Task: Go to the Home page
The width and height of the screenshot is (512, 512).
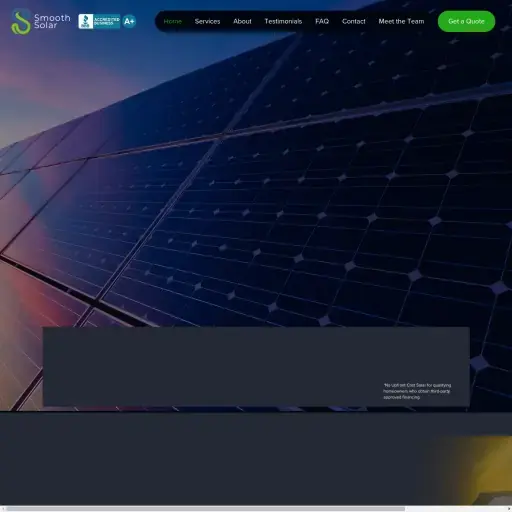Action: click(x=173, y=21)
